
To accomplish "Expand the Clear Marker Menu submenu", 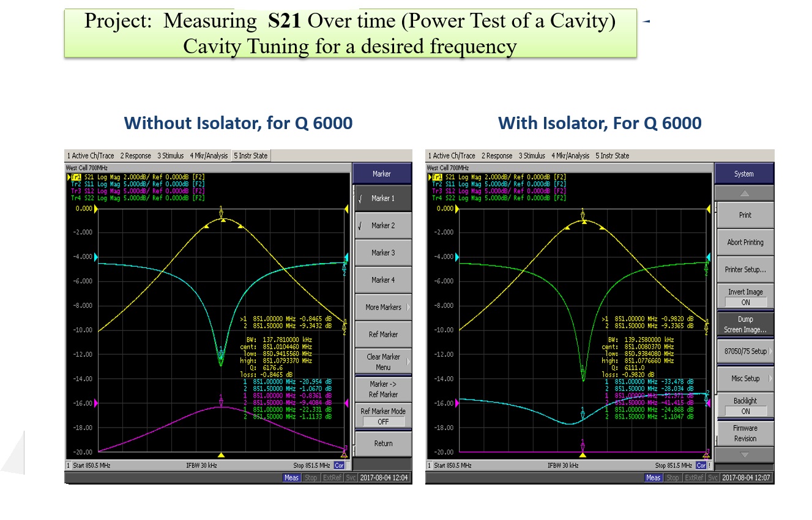I will [383, 362].
